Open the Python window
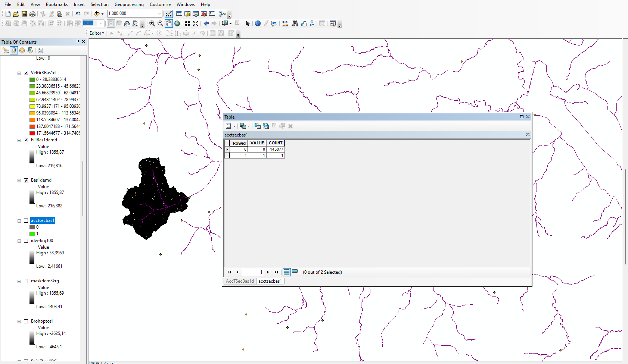 pyautogui.click(x=212, y=14)
